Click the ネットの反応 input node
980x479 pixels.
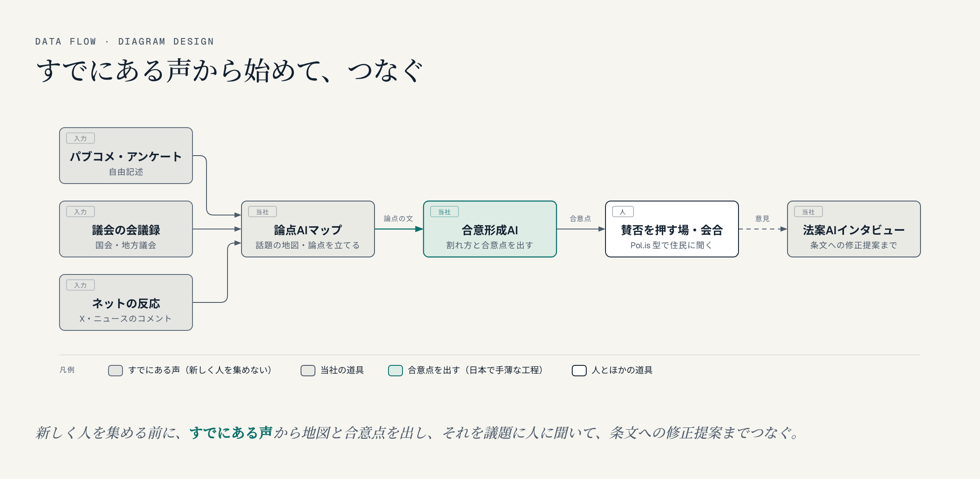tap(126, 302)
